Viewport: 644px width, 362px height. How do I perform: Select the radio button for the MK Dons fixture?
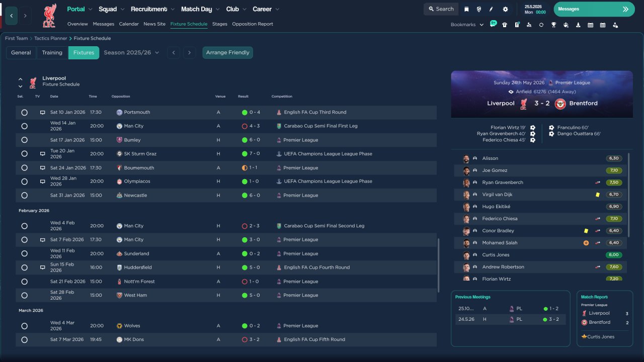coord(24,340)
